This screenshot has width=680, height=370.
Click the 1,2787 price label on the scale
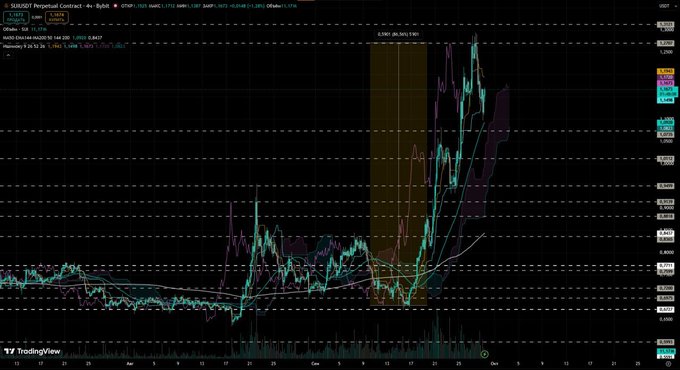pyautogui.click(x=666, y=43)
